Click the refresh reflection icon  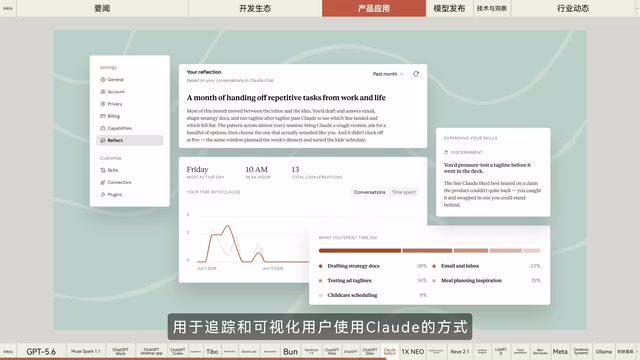coord(416,74)
